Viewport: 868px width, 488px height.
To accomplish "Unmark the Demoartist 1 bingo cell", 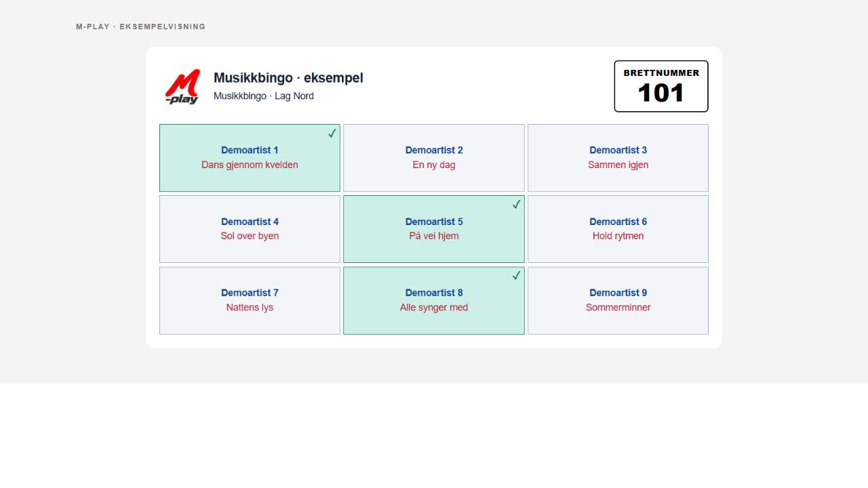I will [250, 158].
